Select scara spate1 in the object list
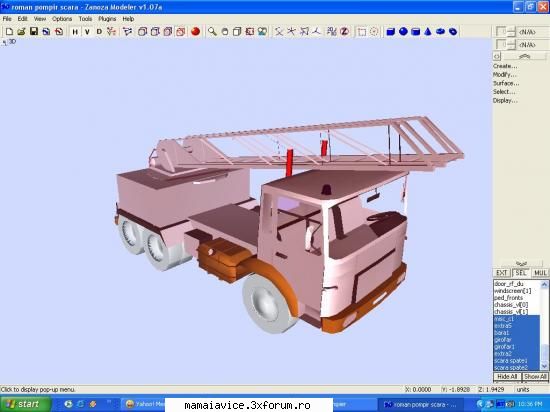This screenshot has height=412, width=550. (516, 361)
